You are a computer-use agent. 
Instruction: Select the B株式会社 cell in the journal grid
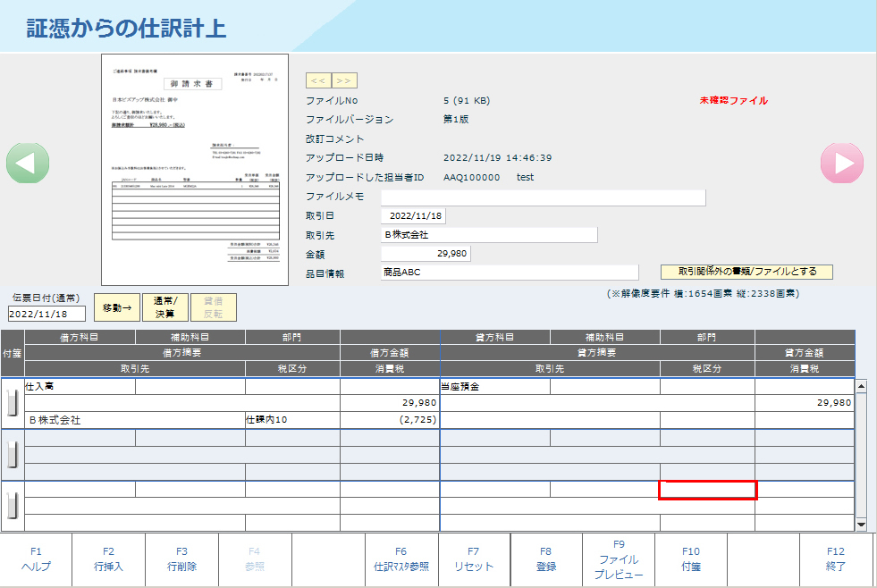135,420
